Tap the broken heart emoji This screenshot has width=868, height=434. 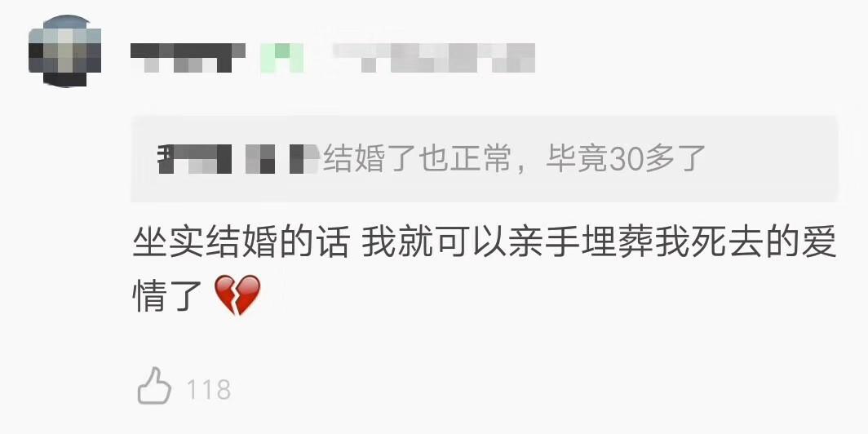237,295
